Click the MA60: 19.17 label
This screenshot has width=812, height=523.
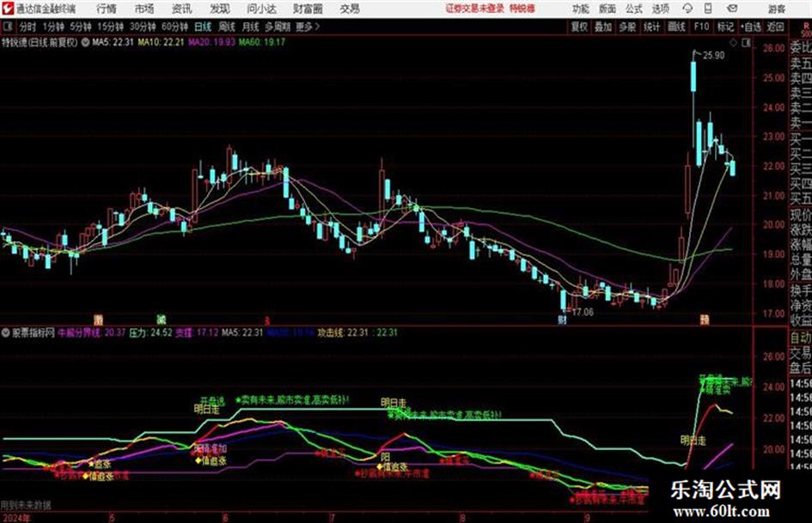pos(262,42)
